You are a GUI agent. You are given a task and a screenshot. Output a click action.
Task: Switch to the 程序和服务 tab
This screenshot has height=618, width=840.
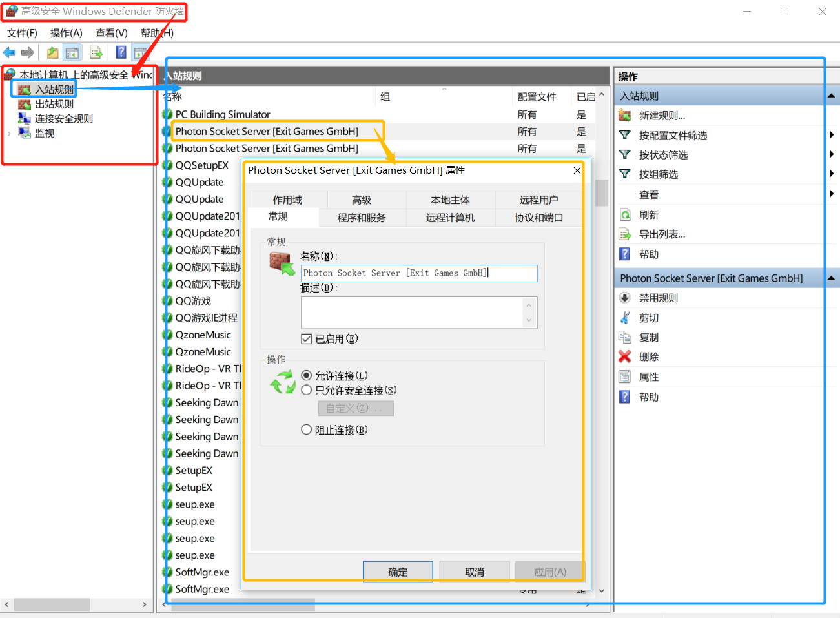click(362, 218)
